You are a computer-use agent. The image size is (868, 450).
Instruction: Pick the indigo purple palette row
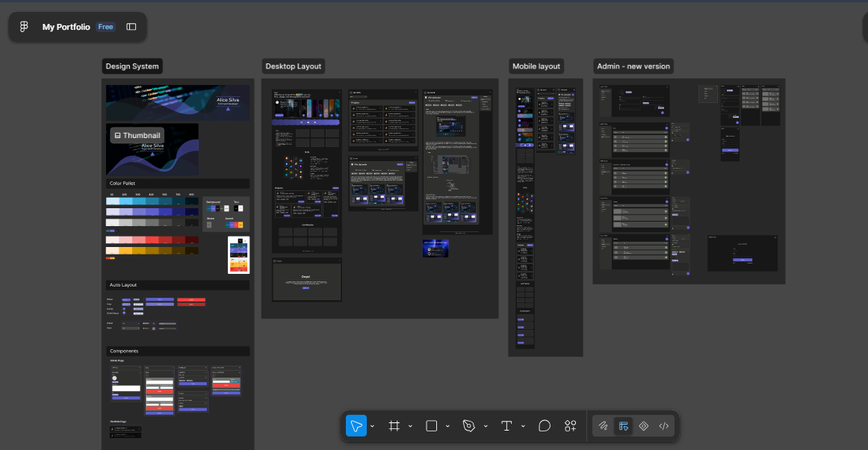click(x=152, y=212)
